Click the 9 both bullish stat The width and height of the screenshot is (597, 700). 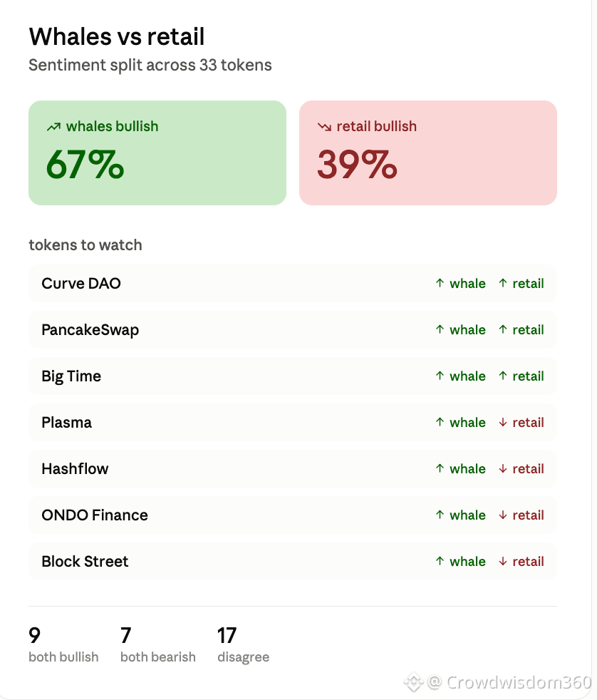(63, 644)
